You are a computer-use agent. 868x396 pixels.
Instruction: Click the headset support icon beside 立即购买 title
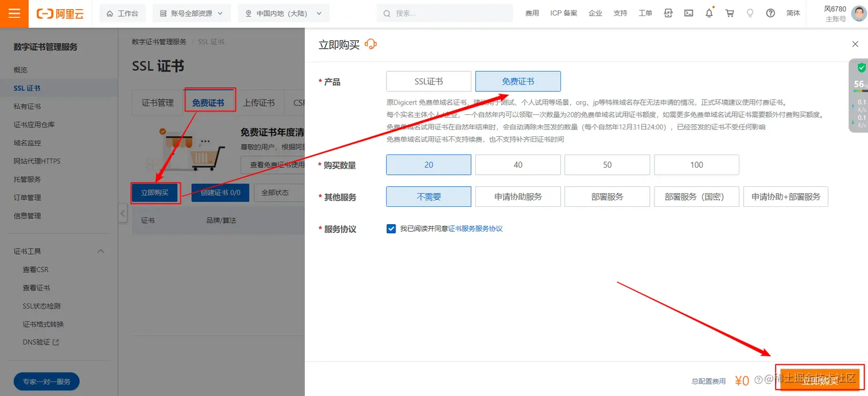371,44
